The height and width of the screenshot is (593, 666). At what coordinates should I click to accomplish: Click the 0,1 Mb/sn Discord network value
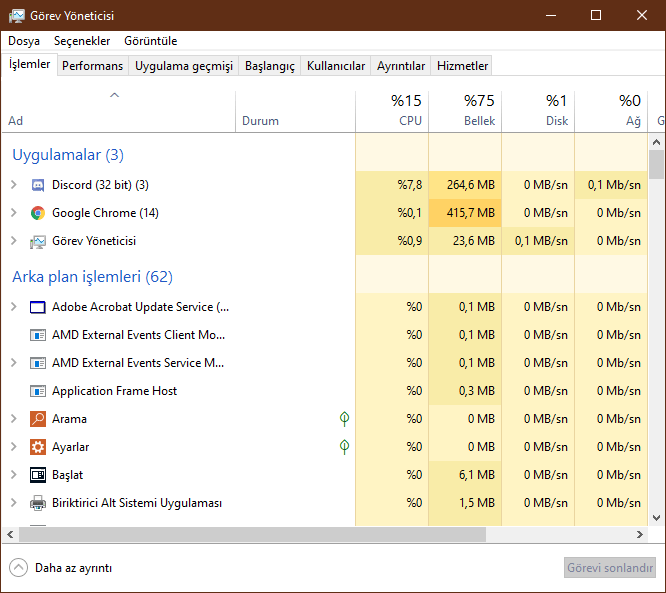[x=614, y=185]
